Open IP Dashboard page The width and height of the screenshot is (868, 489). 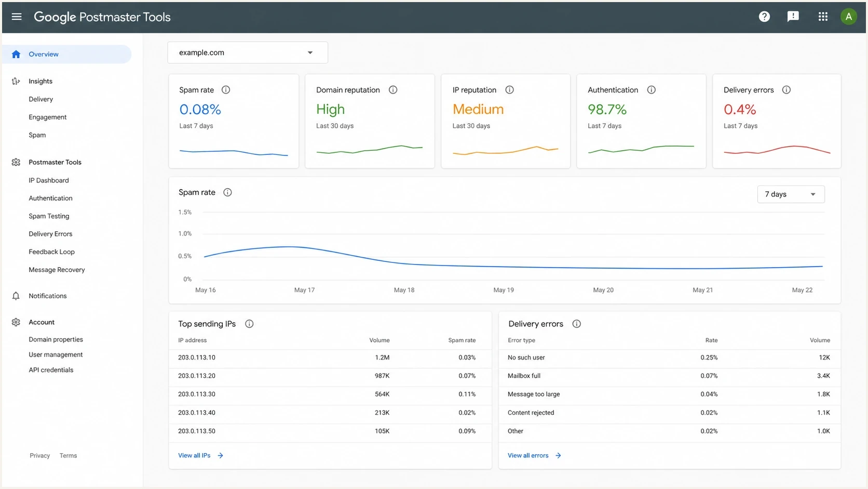[49, 180]
